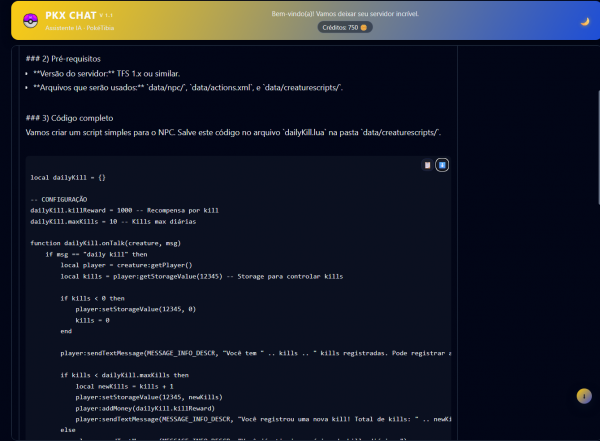Open the Créditos 750 badge

click(x=343, y=28)
